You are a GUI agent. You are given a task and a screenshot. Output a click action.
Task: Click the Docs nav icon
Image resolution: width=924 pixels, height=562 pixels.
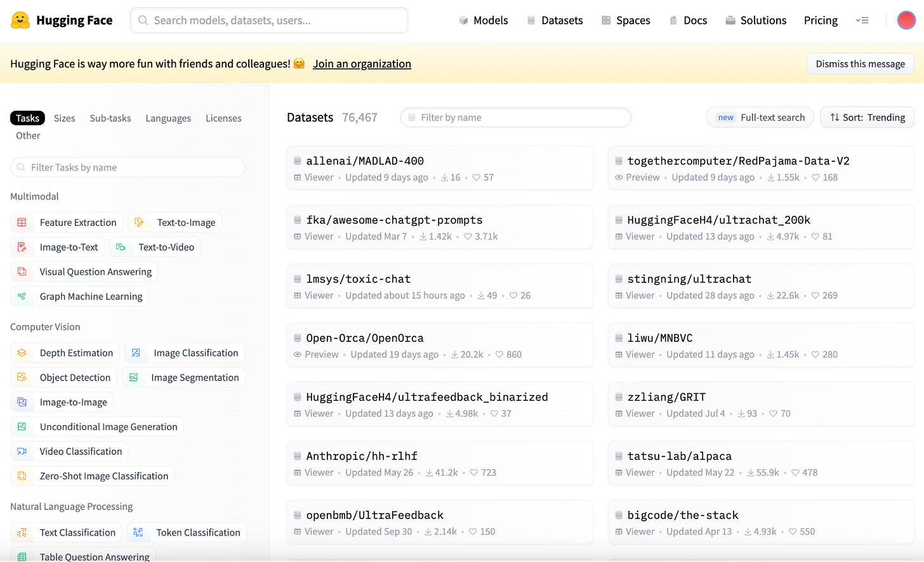click(x=673, y=20)
